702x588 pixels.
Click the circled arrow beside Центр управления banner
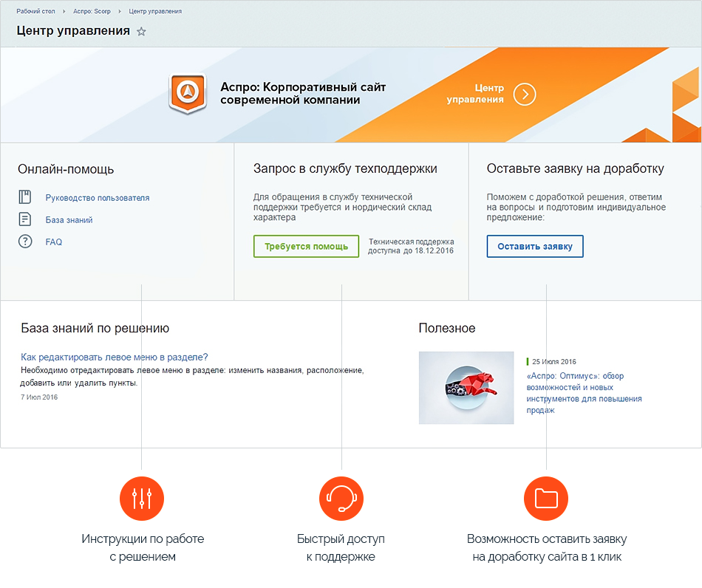point(525,94)
